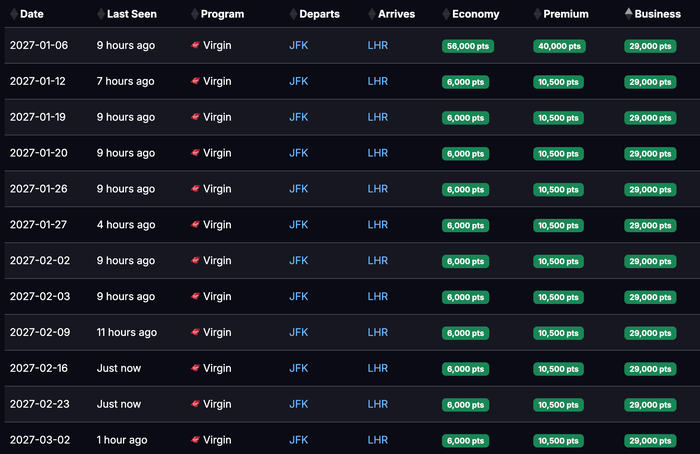Click Virgin logo icon in 2027-02-03 row
The image size is (700, 454).
pos(195,296)
